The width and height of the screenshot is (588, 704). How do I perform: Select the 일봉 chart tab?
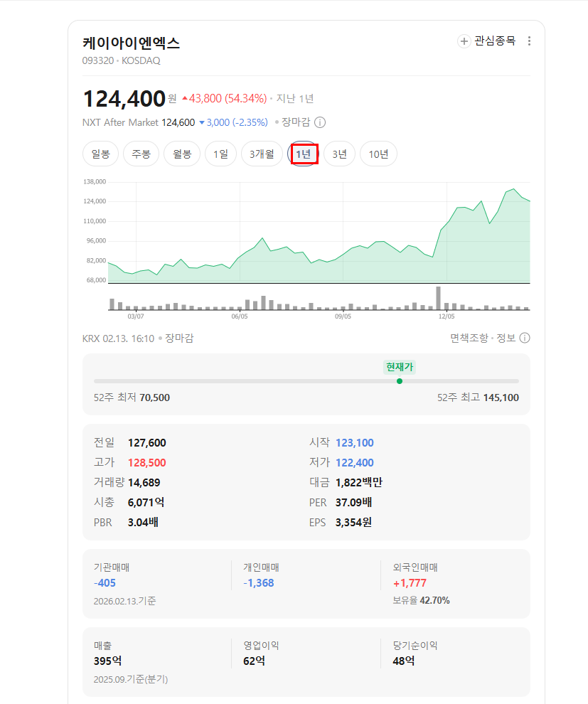[100, 154]
